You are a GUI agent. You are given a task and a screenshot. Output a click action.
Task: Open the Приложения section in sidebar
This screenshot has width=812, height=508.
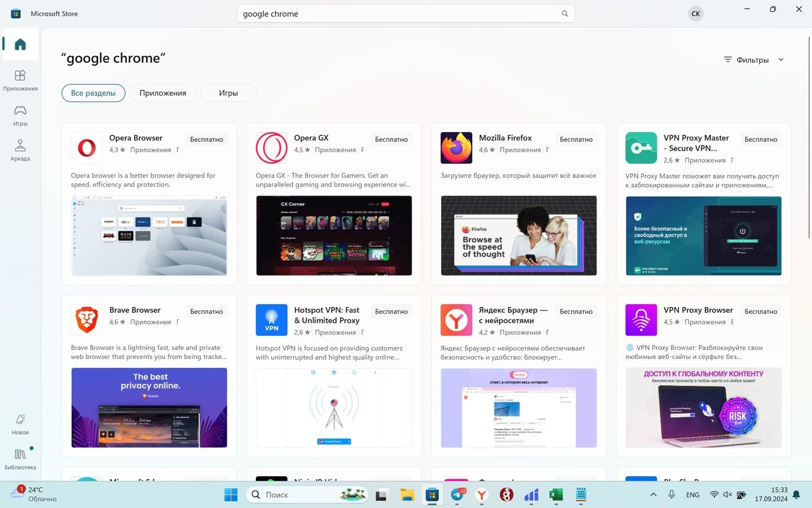(20, 80)
